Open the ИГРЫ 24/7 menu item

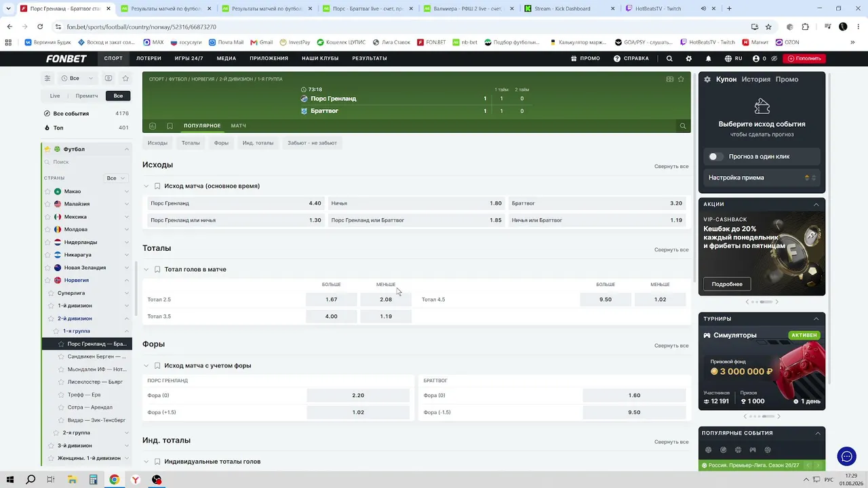189,58
